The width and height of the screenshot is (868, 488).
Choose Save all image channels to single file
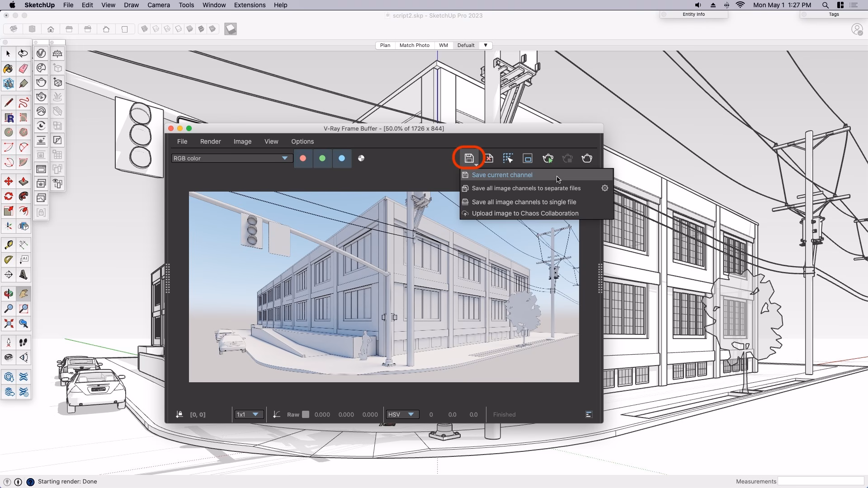tap(524, 202)
